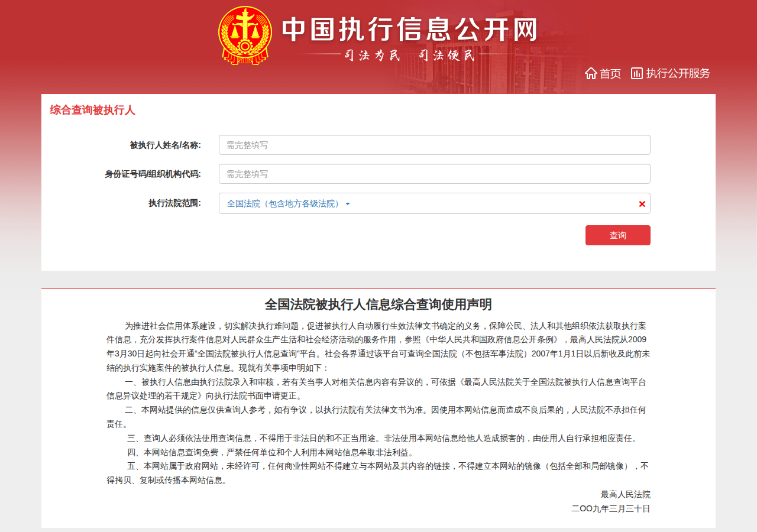Open the 首页 link
Image resolution: width=757 pixels, height=532 pixels.
610,73
